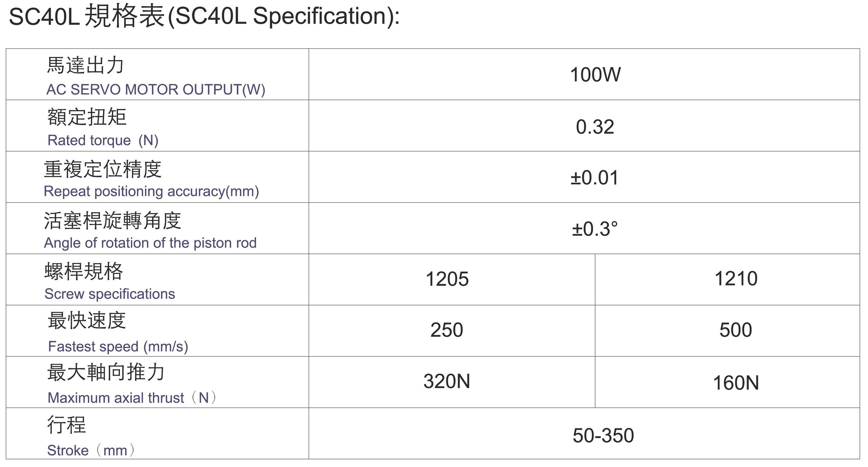Click the 100W motor output value
The image size is (868, 467).
pos(595,75)
